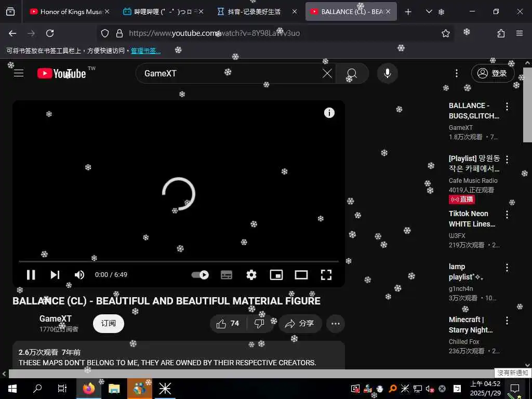Open File Explorer from the taskbar
The image size is (532, 399).
[x=114, y=389]
